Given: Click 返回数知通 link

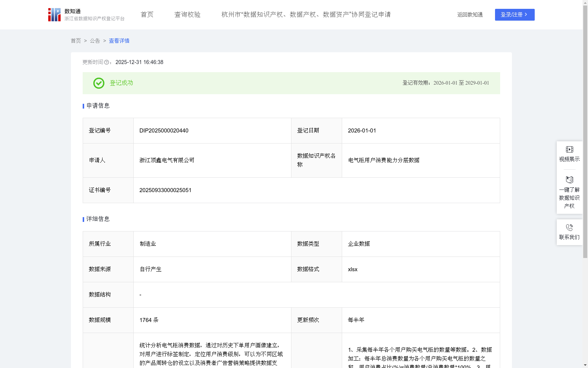Looking at the screenshot, I should pyautogui.click(x=470, y=15).
